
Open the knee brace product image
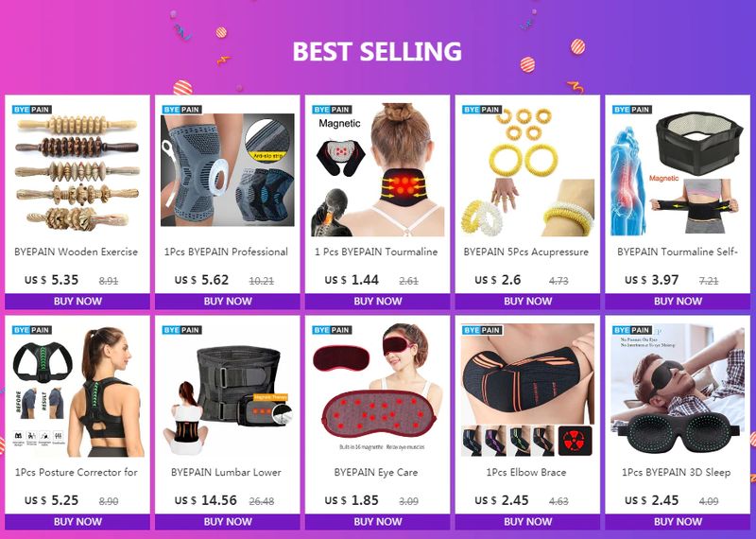[227, 169]
